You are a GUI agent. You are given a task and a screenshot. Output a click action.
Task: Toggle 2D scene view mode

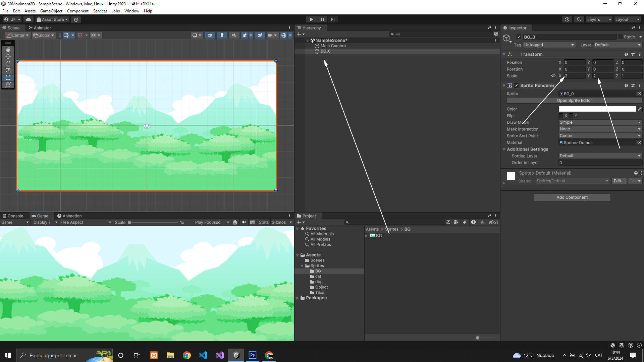210,35
